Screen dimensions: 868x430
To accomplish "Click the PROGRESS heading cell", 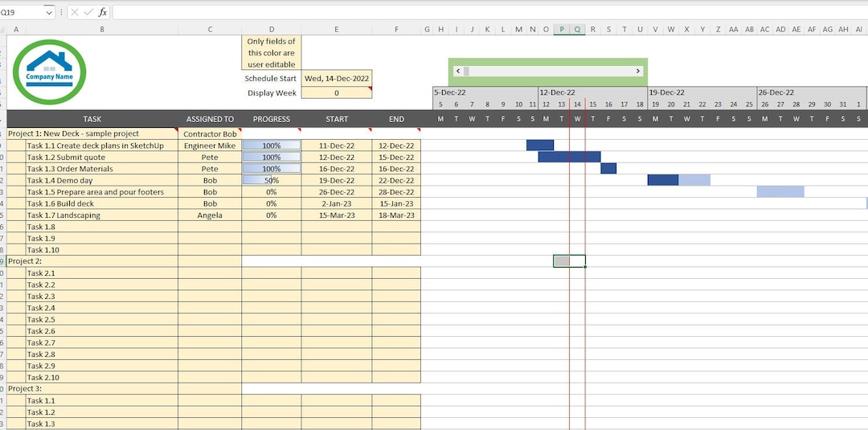I will point(272,119).
